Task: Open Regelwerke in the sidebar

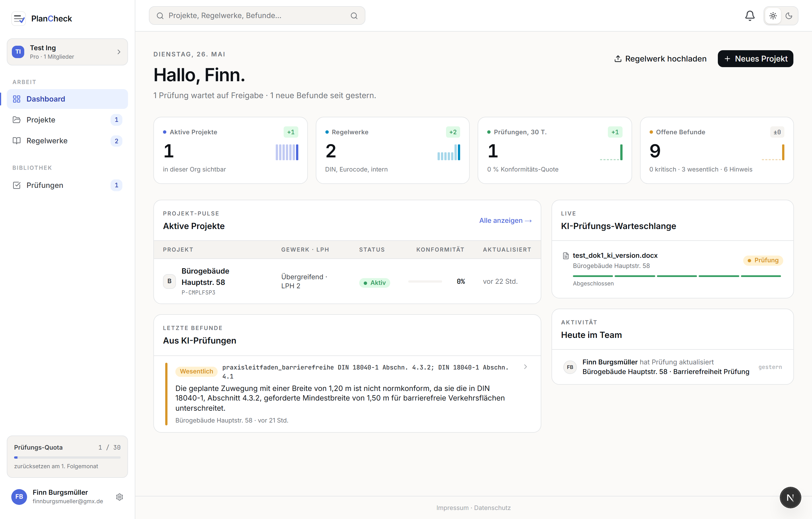Action: coord(67,141)
